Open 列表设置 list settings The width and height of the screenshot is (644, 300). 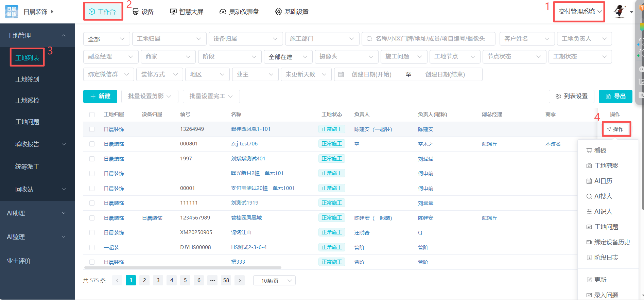571,96
